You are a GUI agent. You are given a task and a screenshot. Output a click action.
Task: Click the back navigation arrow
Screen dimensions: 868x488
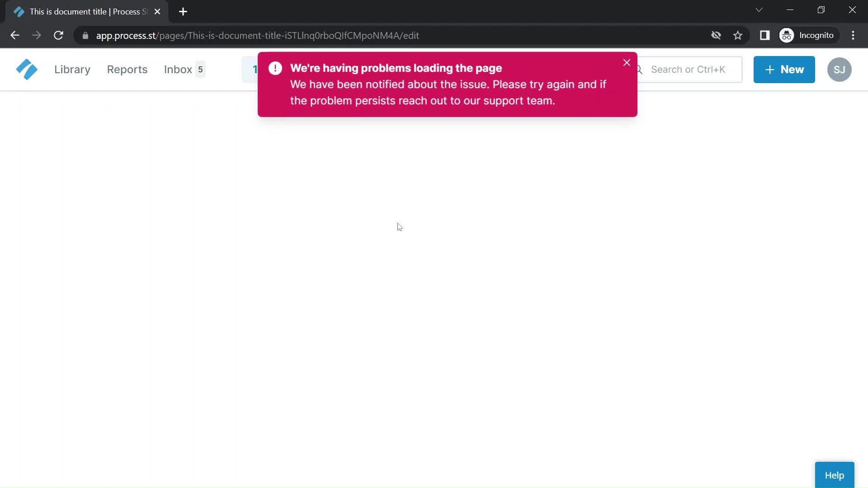pyautogui.click(x=15, y=35)
